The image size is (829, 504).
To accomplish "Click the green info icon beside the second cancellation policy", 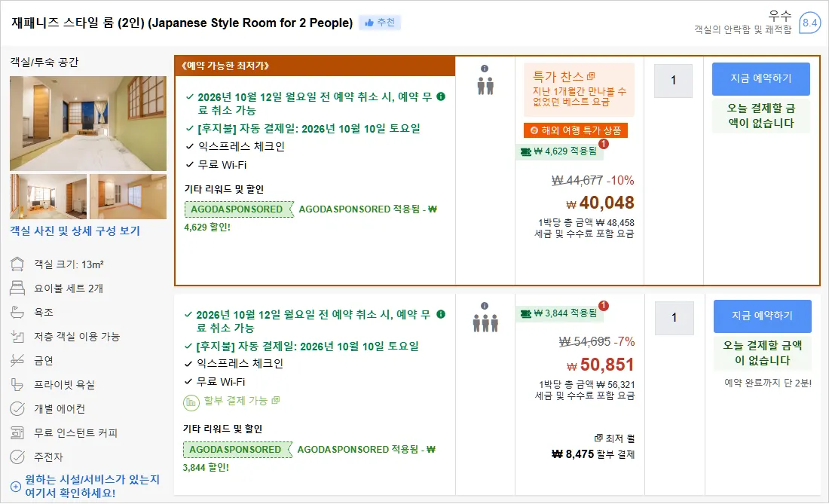I will (x=441, y=314).
